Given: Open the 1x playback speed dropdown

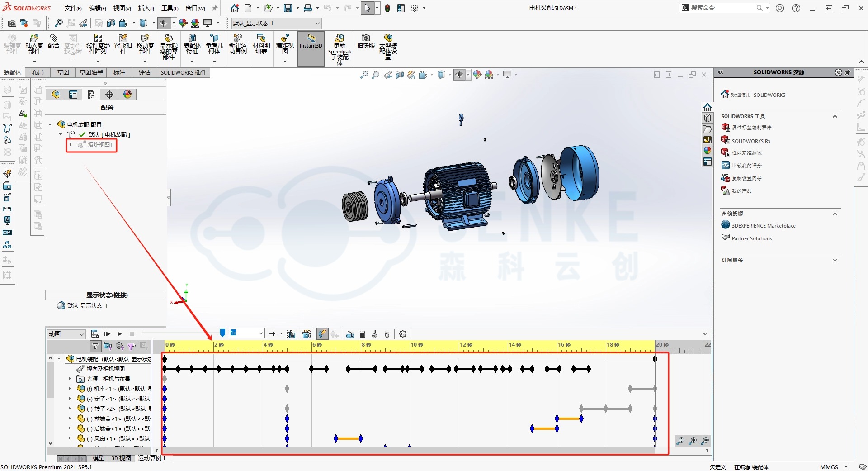Looking at the screenshot, I should (x=246, y=333).
